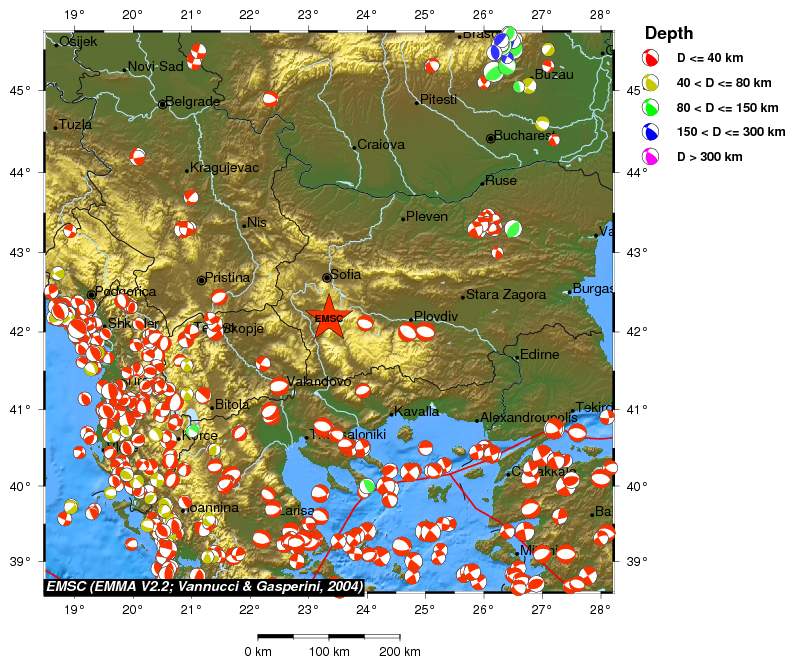This screenshot has width=795, height=666.
Task: Click the Ruse city label
Action: 501,180
